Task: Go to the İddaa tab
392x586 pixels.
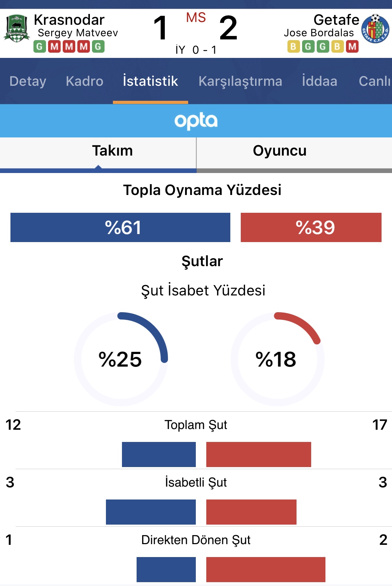Action: click(x=320, y=81)
